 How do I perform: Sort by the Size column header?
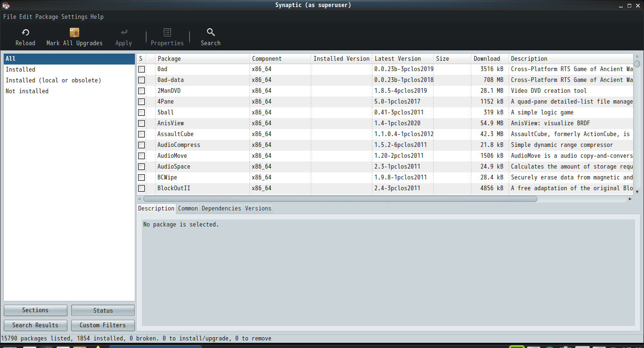click(x=452, y=59)
